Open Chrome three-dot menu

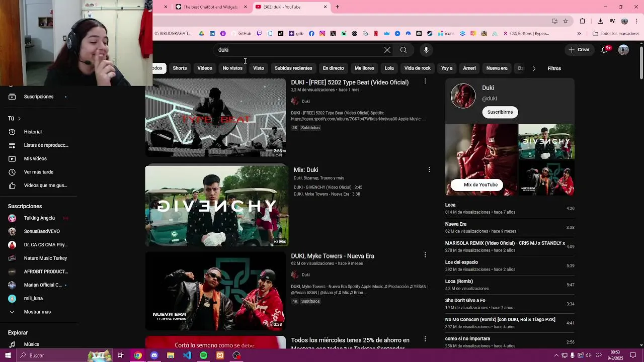click(x=637, y=21)
